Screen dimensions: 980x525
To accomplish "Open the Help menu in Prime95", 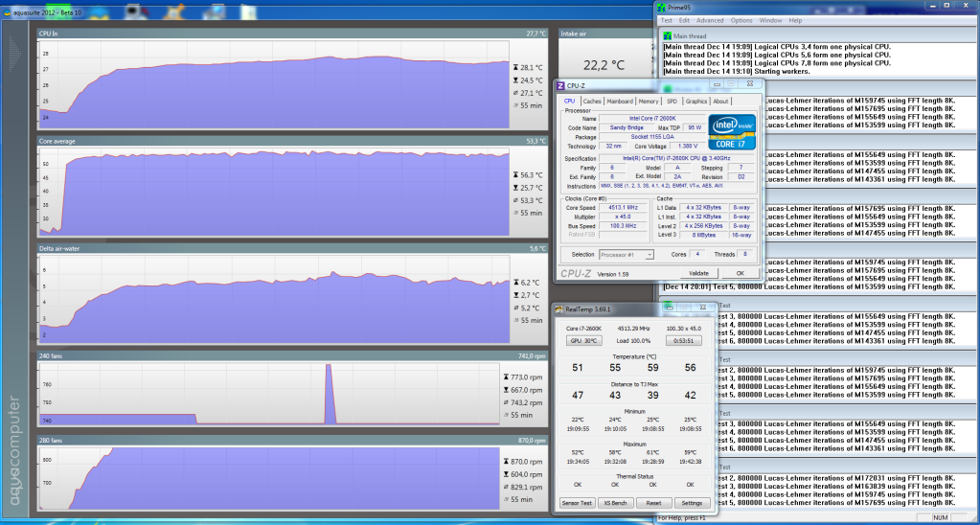I will click(x=795, y=21).
